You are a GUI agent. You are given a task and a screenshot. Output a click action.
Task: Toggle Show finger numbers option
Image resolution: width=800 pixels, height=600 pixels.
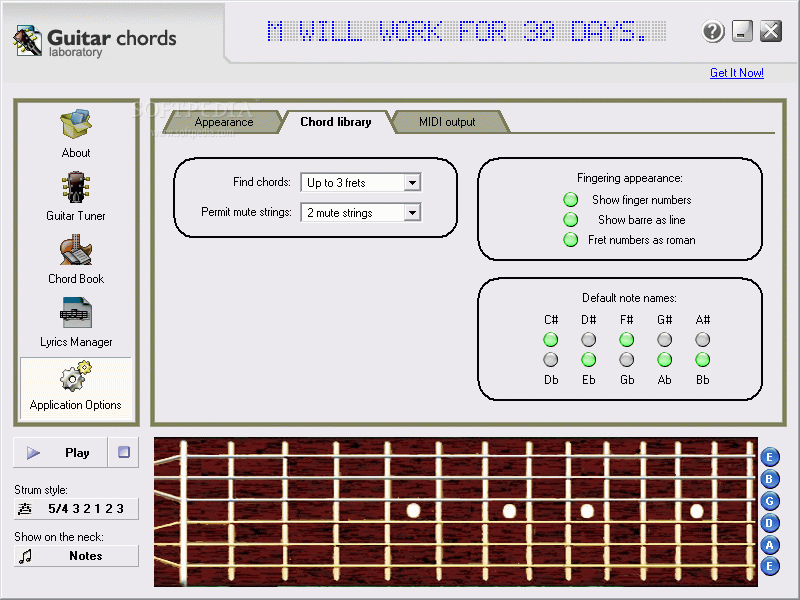(x=570, y=199)
